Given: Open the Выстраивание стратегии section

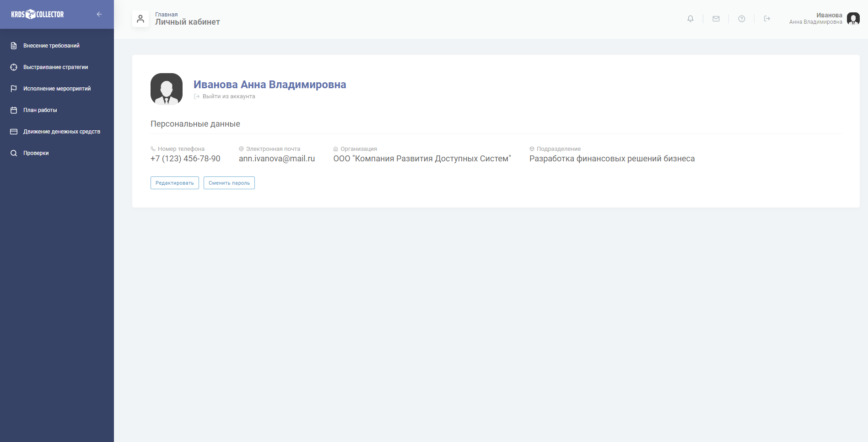Looking at the screenshot, I should click(57, 67).
